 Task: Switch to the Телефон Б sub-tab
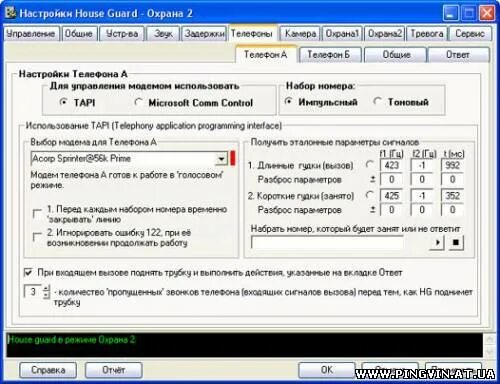tap(330, 55)
